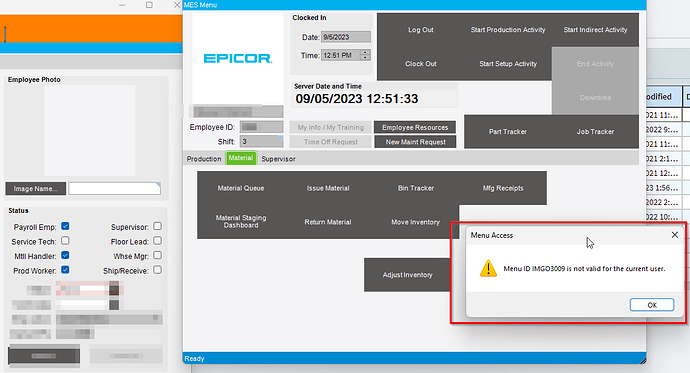Select the Material tab
Viewport: 690px width, 373px height.
point(241,158)
